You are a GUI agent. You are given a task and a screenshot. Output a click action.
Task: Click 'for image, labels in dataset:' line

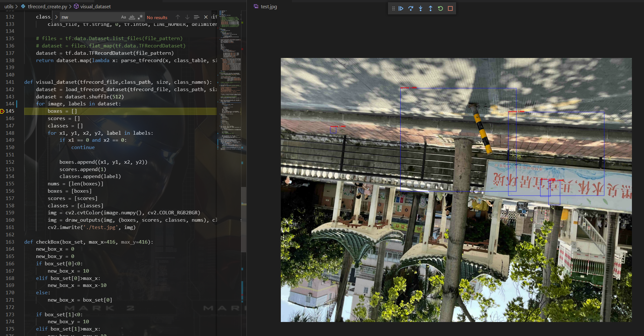point(78,104)
